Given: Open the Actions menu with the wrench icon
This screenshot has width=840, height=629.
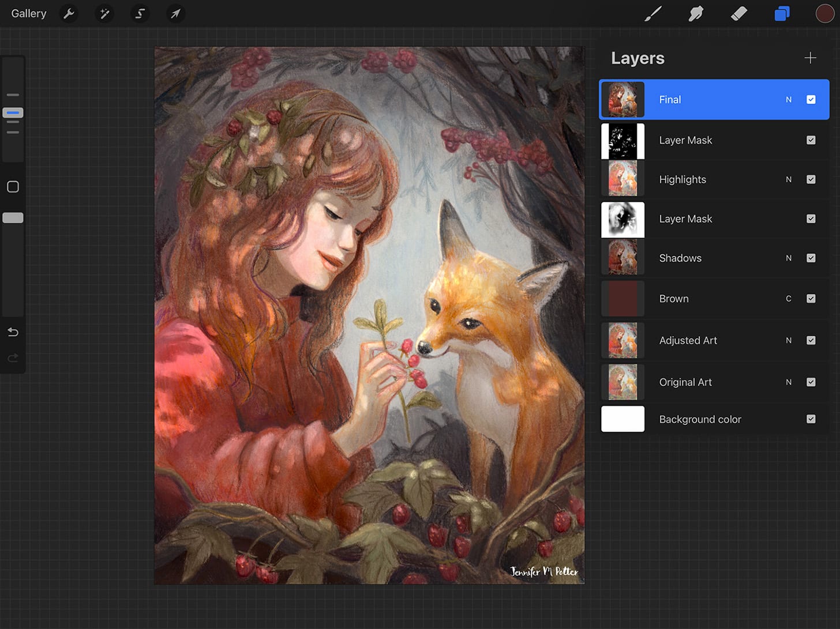Looking at the screenshot, I should click(x=69, y=13).
